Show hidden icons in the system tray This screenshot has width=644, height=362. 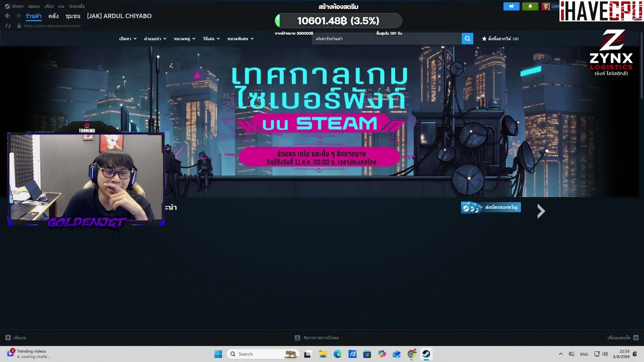point(560,354)
